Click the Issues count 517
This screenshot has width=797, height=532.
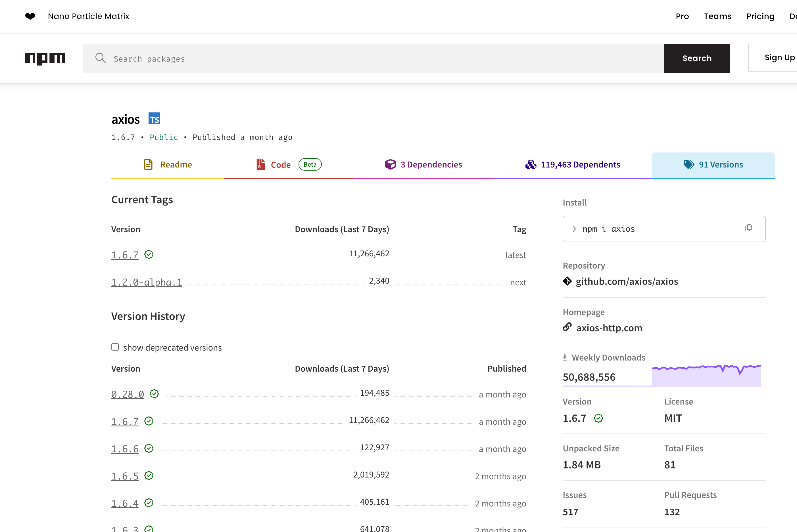point(571,512)
